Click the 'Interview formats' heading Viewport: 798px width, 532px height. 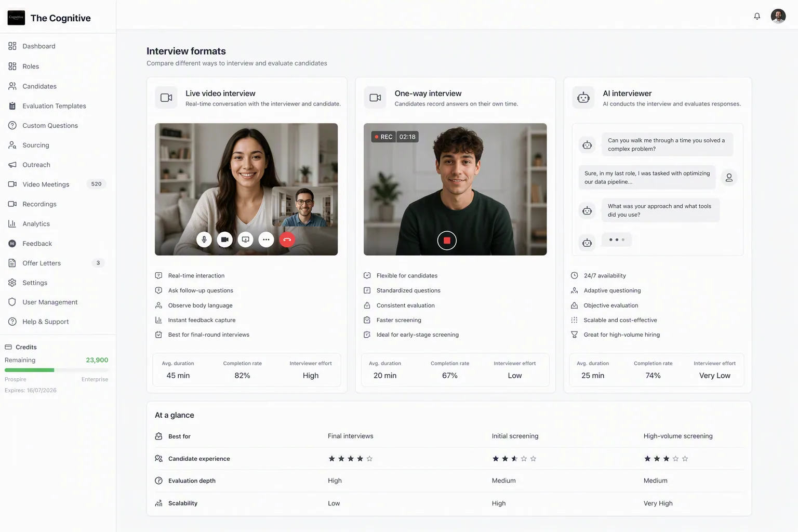pyautogui.click(x=186, y=51)
